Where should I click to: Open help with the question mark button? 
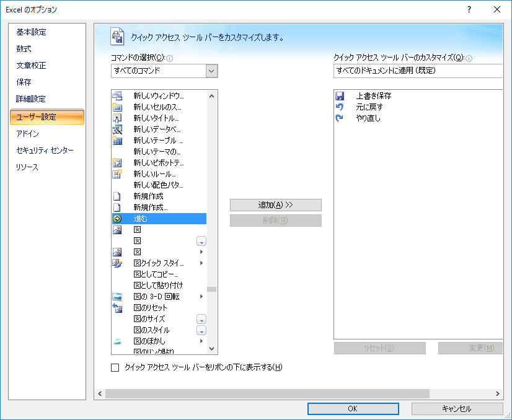pos(469,9)
